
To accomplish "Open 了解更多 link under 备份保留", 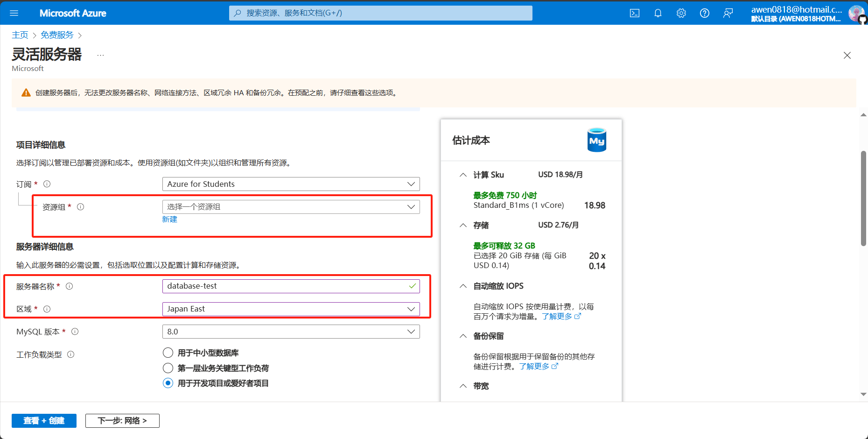I will click(539, 366).
